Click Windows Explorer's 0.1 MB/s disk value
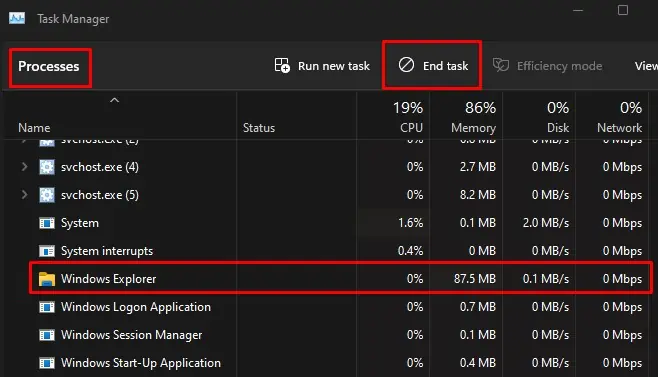This screenshot has height=377, width=658. 546,279
